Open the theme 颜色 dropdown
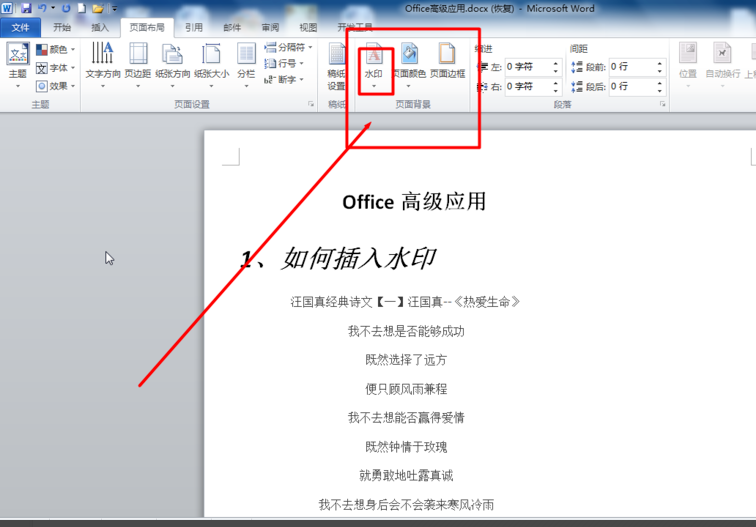The image size is (756, 527). pos(56,49)
